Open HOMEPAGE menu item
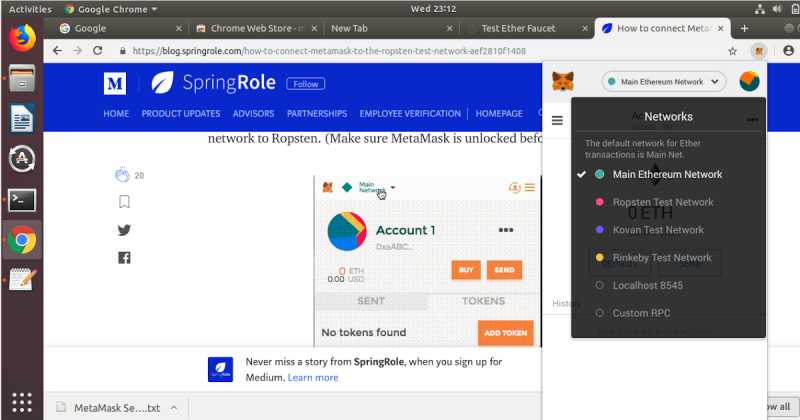 pos(499,113)
